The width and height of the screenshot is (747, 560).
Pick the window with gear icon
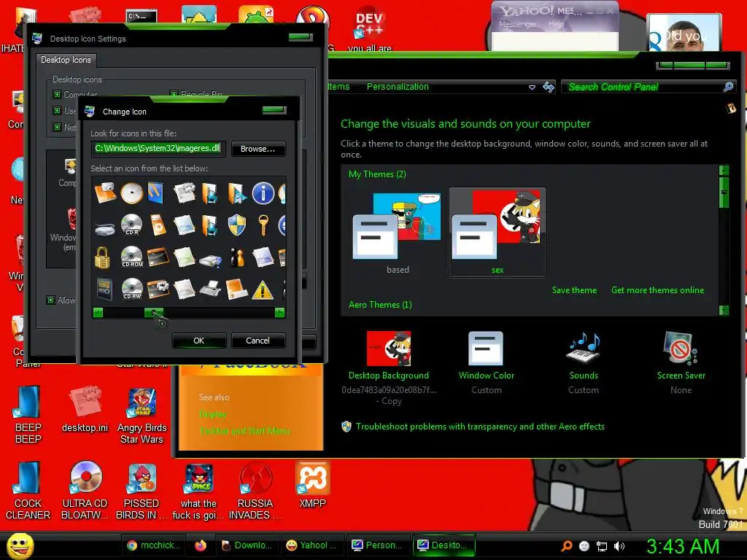[x=158, y=289]
